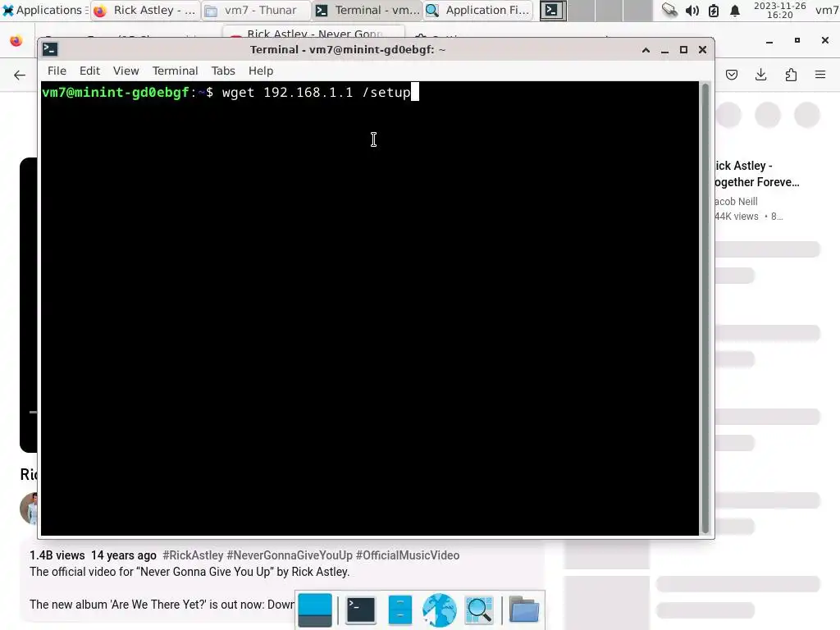Click the terminal vertical scrollbar
The height and width of the screenshot is (630, 840).
coord(705,308)
